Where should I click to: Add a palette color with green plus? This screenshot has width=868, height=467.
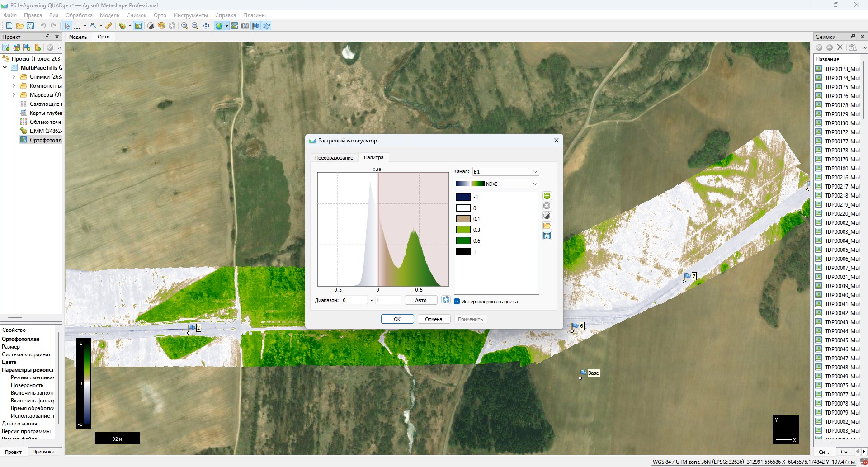547,196
